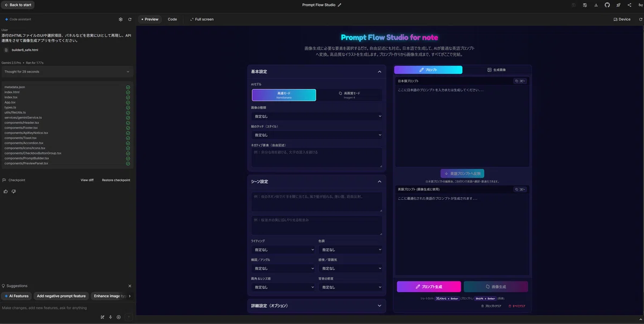Image resolution: width=644 pixels, height=324 pixels.
Task: Click the GitHub icon in top bar
Action: click(x=607, y=5)
